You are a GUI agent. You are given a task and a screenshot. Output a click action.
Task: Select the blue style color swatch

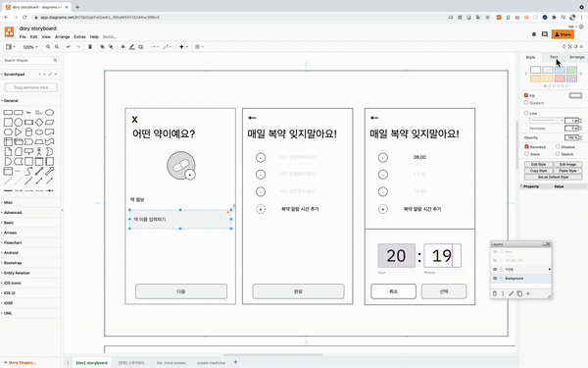pos(560,70)
